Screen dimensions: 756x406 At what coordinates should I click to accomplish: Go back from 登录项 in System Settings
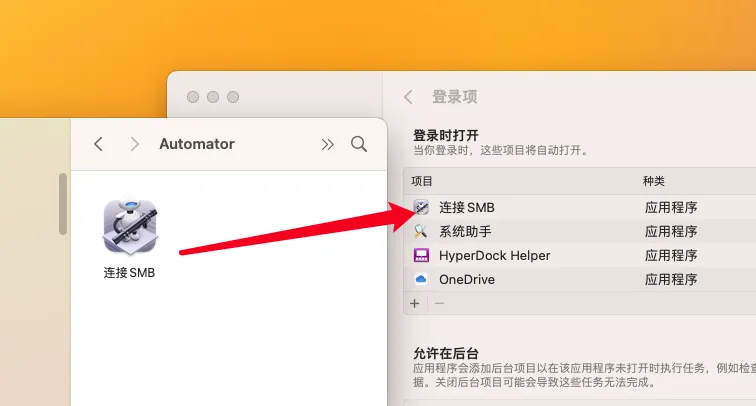point(408,97)
